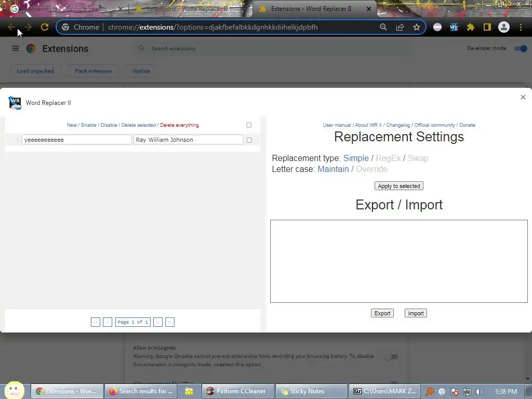Close the active Extensions - Word Replacer II tab
This screenshot has width=532, height=399.
[369, 9]
